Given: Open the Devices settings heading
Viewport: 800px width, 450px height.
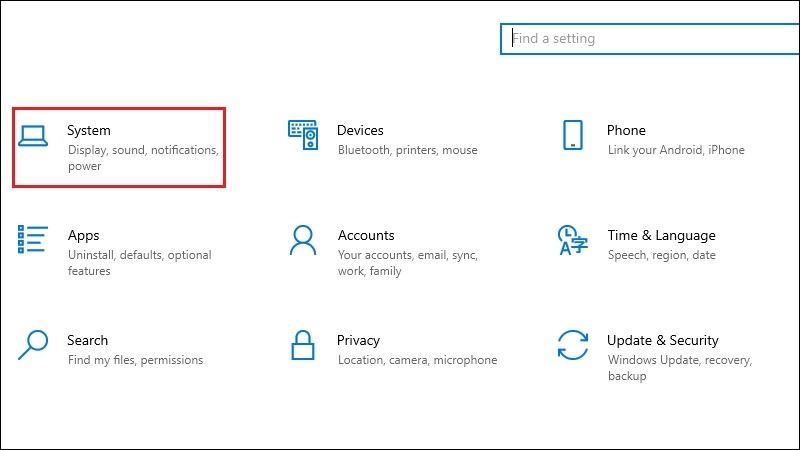Looking at the screenshot, I should [360, 131].
